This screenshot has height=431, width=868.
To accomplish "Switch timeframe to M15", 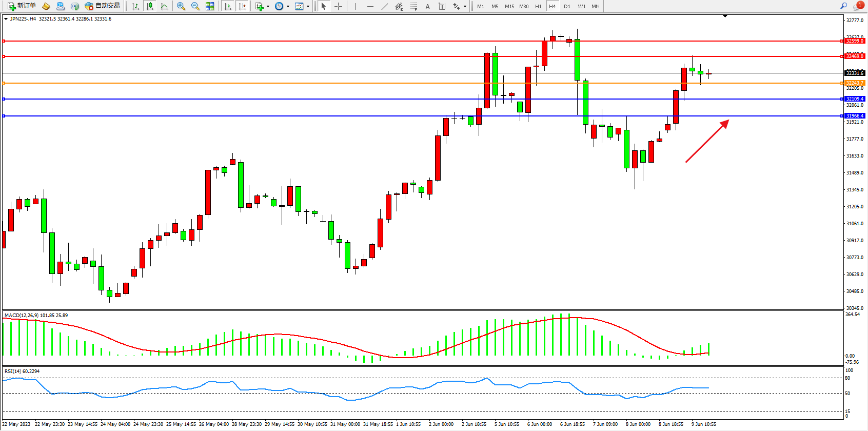I will (509, 6).
